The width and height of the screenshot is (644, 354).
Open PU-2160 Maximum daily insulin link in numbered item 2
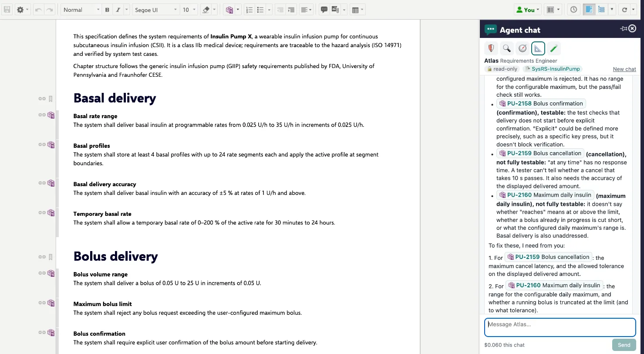(x=555, y=286)
